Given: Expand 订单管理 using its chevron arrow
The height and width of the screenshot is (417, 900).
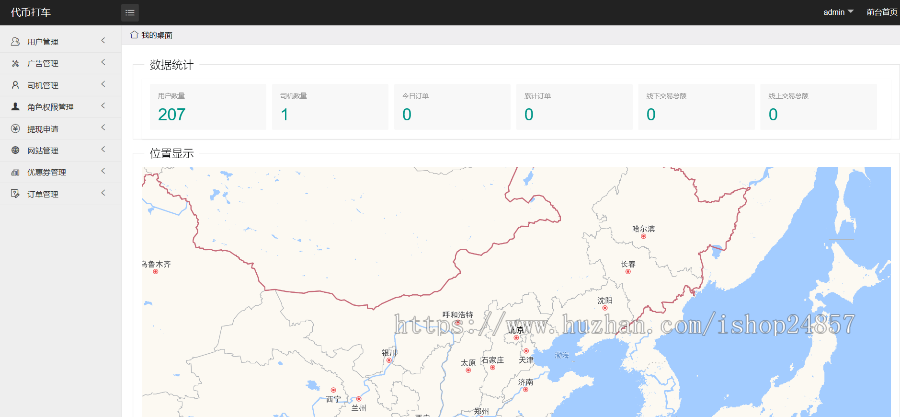Looking at the screenshot, I should [x=103, y=193].
